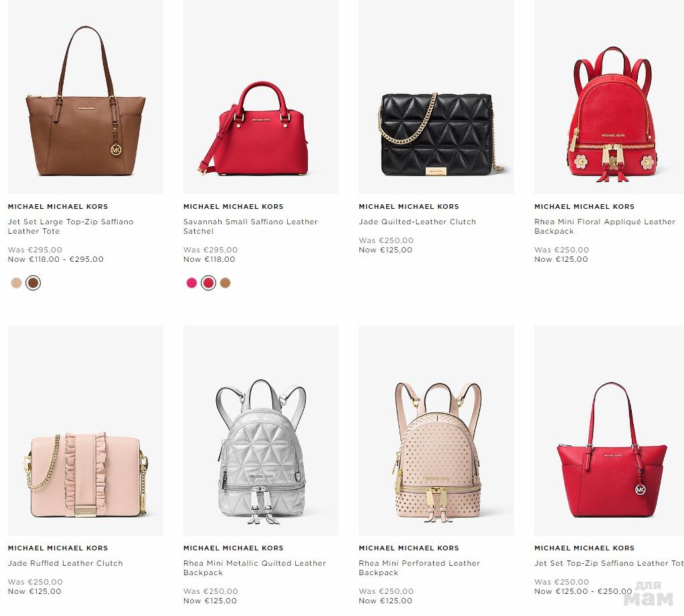The width and height of the screenshot is (684, 616).
Task: Open the red floral Rhea backpack image
Action: 609,97
